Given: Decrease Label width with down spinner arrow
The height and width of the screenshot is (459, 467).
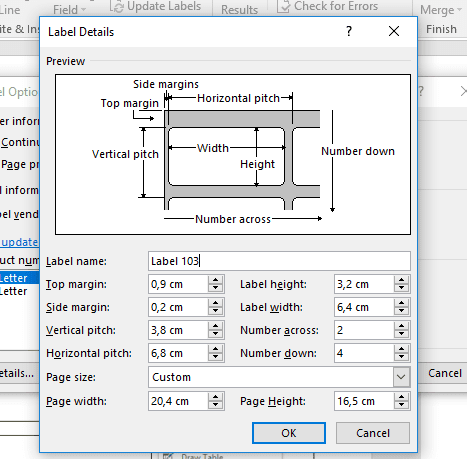Looking at the screenshot, I should tap(401, 311).
